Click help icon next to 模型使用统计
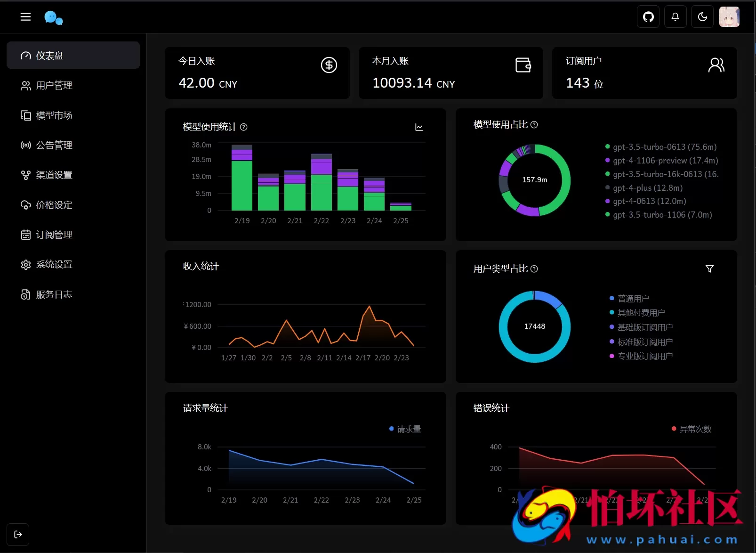Viewport: 756px width, 553px height. pyautogui.click(x=244, y=127)
